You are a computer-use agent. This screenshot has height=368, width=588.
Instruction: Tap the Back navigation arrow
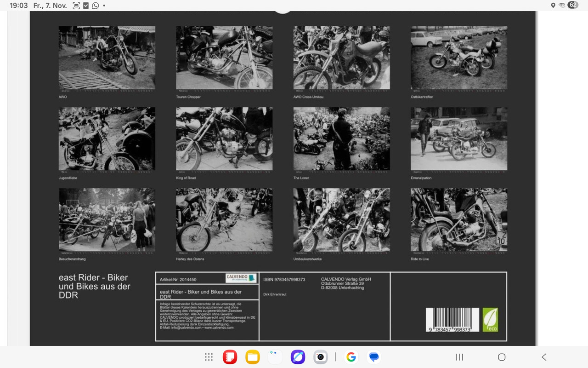544,357
